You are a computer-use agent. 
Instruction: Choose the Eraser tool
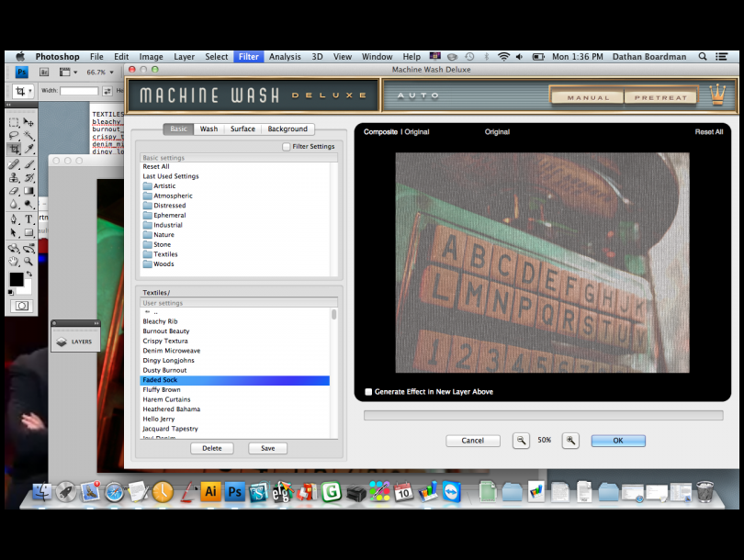pyautogui.click(x=14, y=191)
